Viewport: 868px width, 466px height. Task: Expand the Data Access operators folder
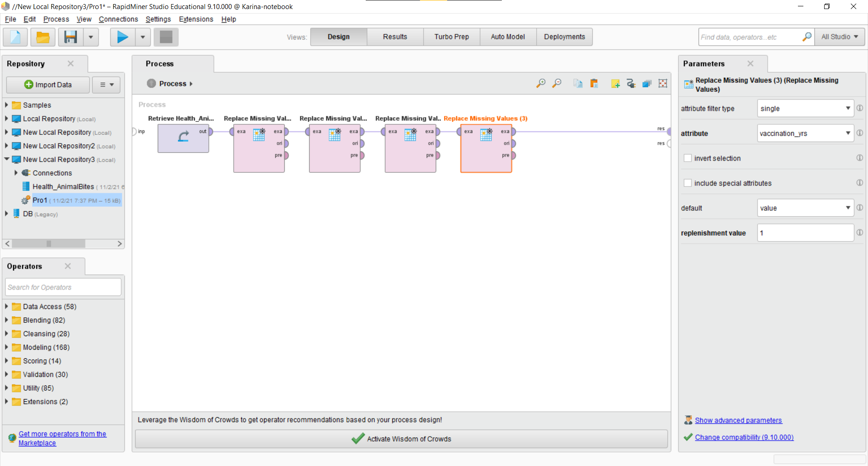[x=6, y=306]
